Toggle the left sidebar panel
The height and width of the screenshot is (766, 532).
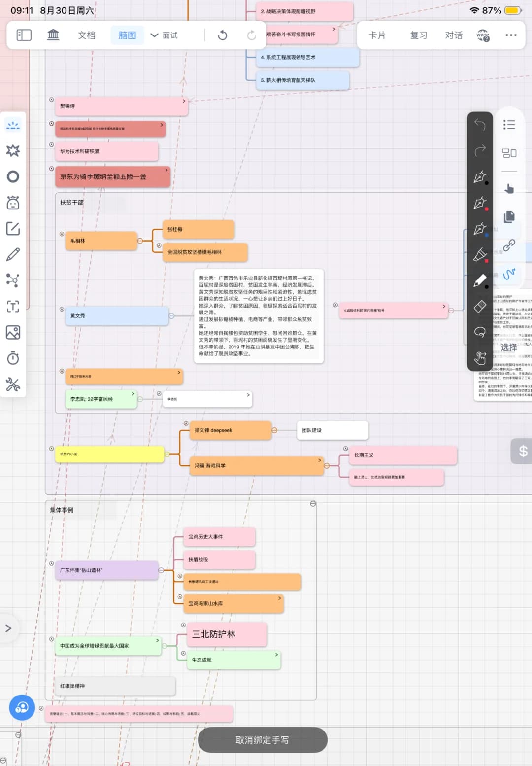pos(24,35)
